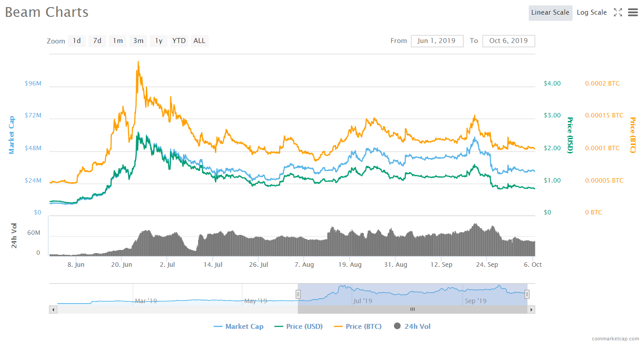The width and height of the screenshot is (644, 343).
Task: Click the fullscreen expand icon
Action: point(618,12)
